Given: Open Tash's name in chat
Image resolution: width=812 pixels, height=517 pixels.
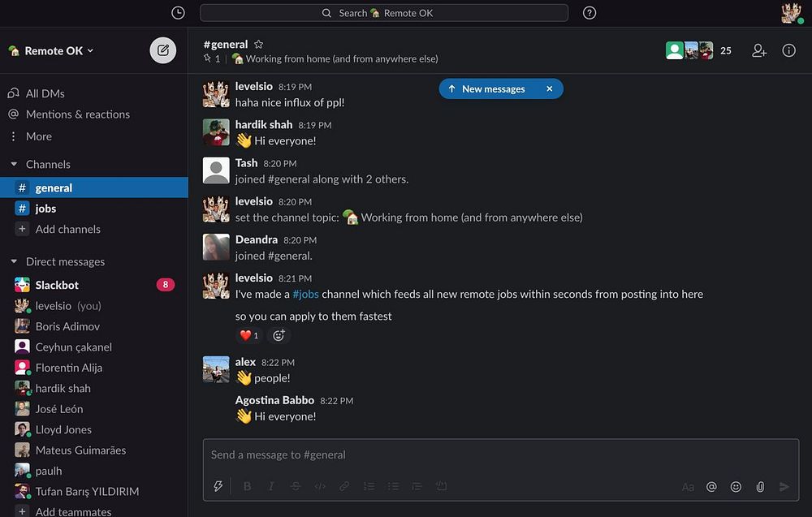Looking at the screenshot, I should click(x=246, y=163).
